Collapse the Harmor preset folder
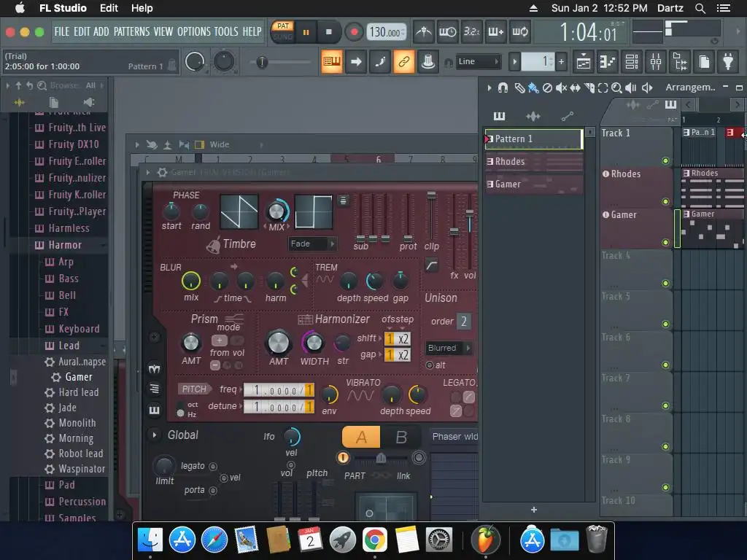 (x=65, y=245)
